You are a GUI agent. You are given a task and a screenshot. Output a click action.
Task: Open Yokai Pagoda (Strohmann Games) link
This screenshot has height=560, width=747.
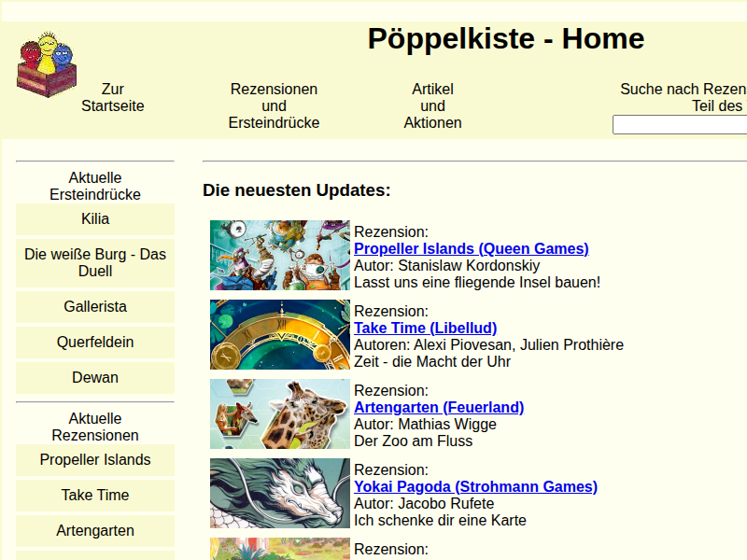pos(475,487)
